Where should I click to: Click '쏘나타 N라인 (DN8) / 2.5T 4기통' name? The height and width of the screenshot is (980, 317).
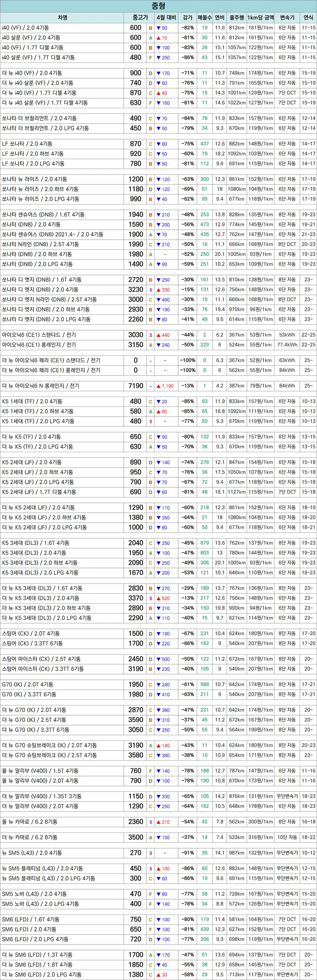pyautogui.click(x=40, y=244)
